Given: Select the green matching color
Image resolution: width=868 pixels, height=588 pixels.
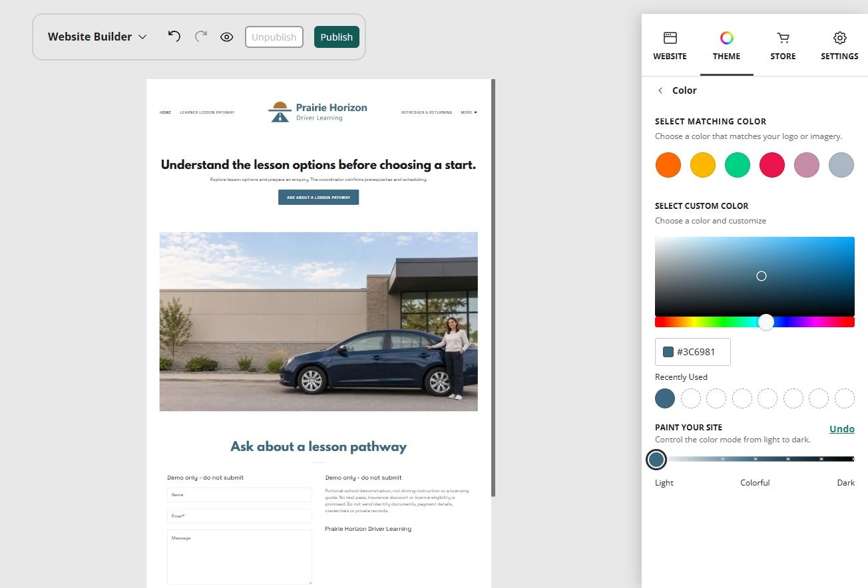Looking at the screenshot, I should [737, 165].
